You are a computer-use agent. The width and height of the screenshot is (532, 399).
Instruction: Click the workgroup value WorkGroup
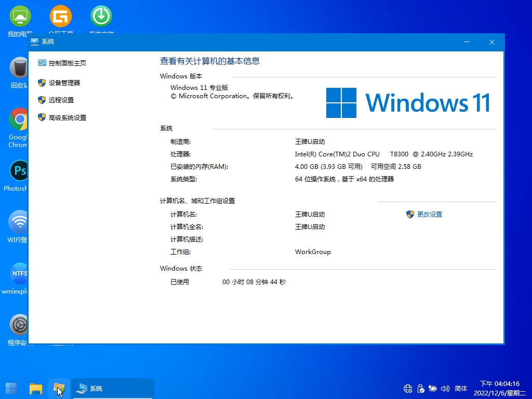313,252
